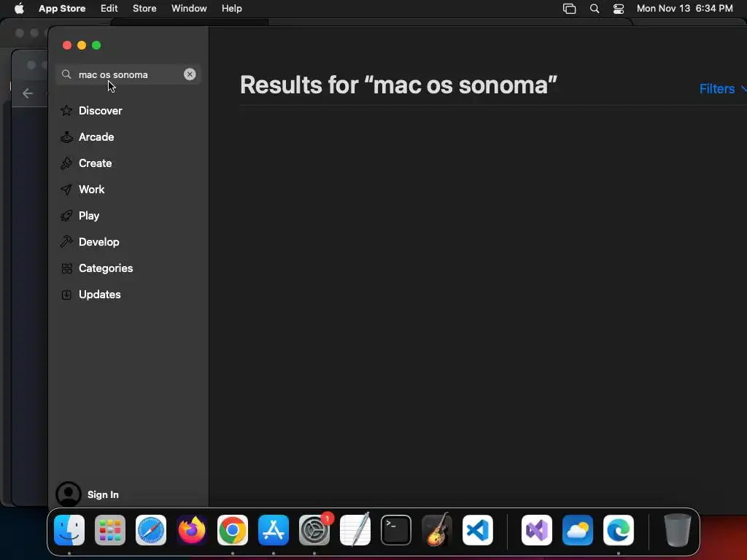Open Finder from the Dock

pyautogui.click(x=69, y=530)
